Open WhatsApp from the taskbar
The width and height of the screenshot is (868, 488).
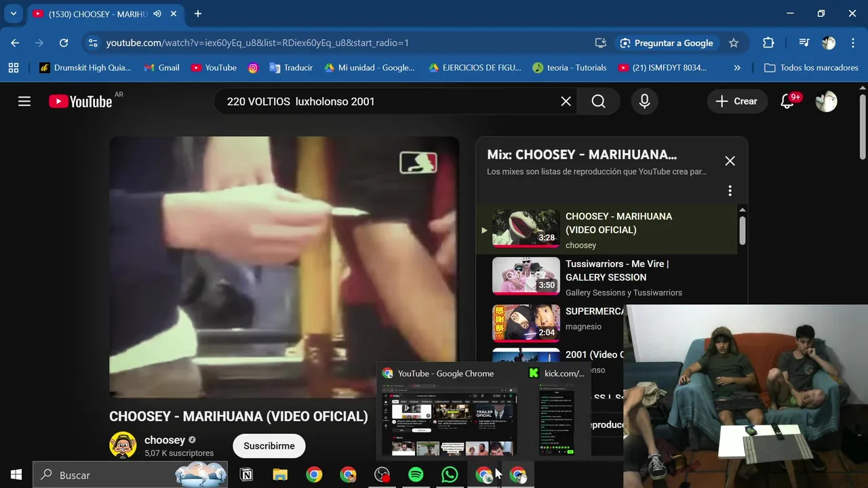pyautogui.click(x=450, y=474)
